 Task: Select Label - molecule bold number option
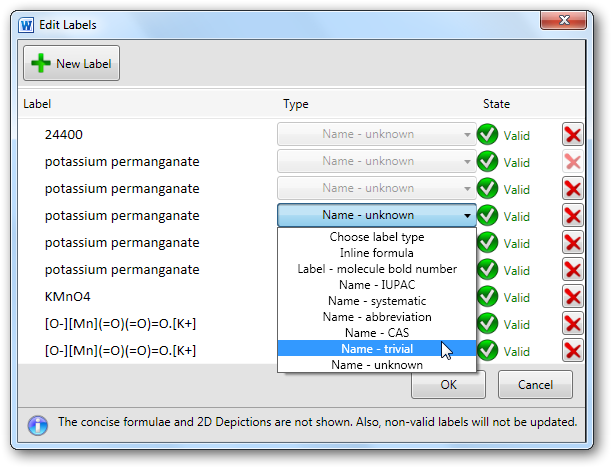point(377,269)
